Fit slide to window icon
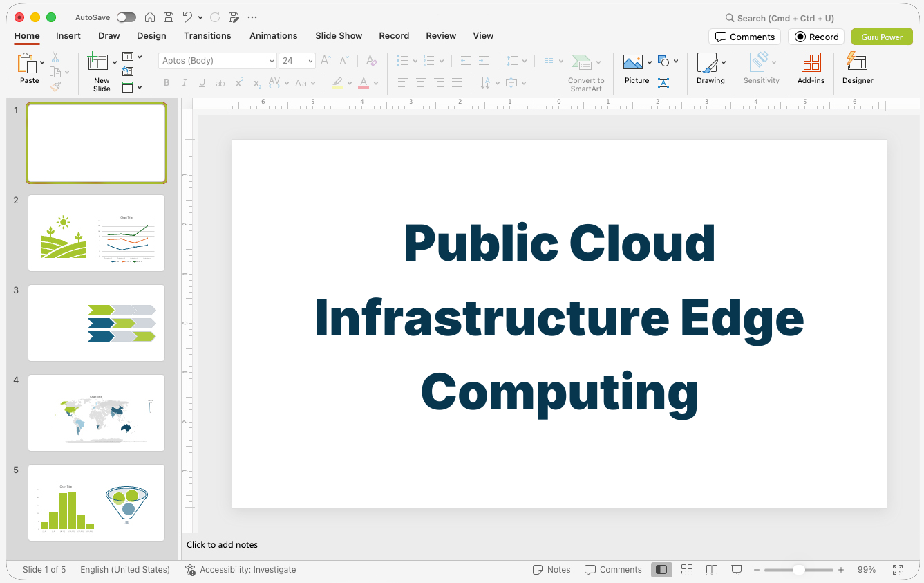Viewport: 924px width, 583px height. pos(898,570)
